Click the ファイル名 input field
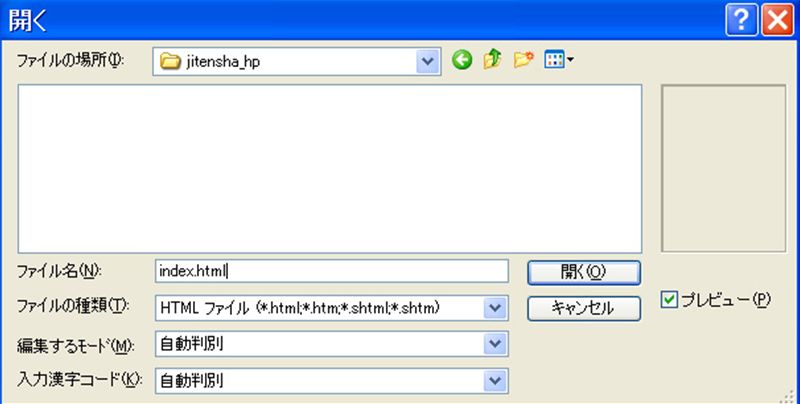This screenshot has height=404, width=800. [x=332, y=271]
